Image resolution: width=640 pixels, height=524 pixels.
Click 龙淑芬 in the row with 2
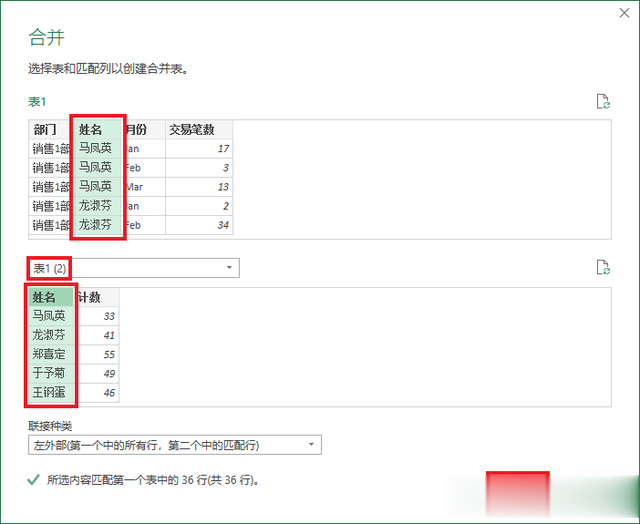[98, 206]
